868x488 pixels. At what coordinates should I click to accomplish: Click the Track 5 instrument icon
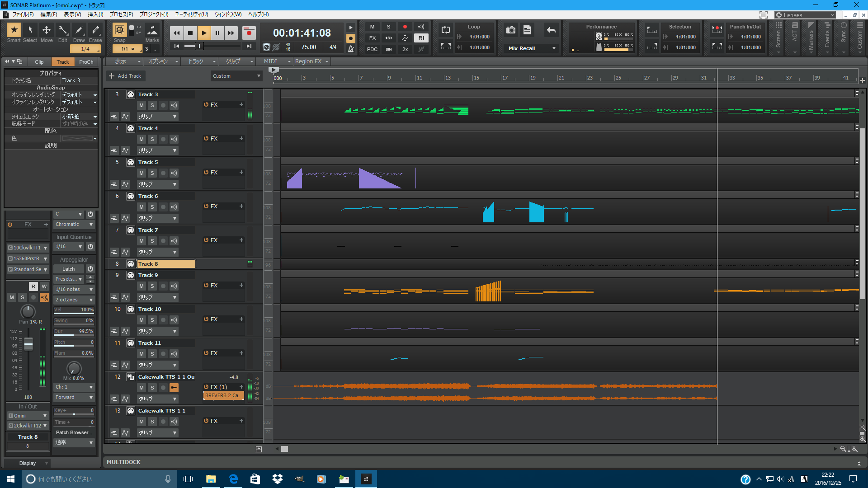[131, 162]
